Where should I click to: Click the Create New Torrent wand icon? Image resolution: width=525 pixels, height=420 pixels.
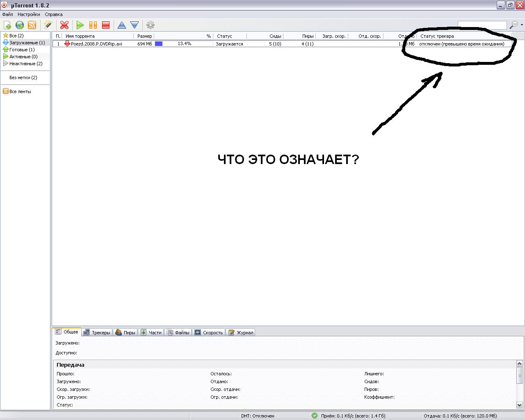(x=48, y=25)
